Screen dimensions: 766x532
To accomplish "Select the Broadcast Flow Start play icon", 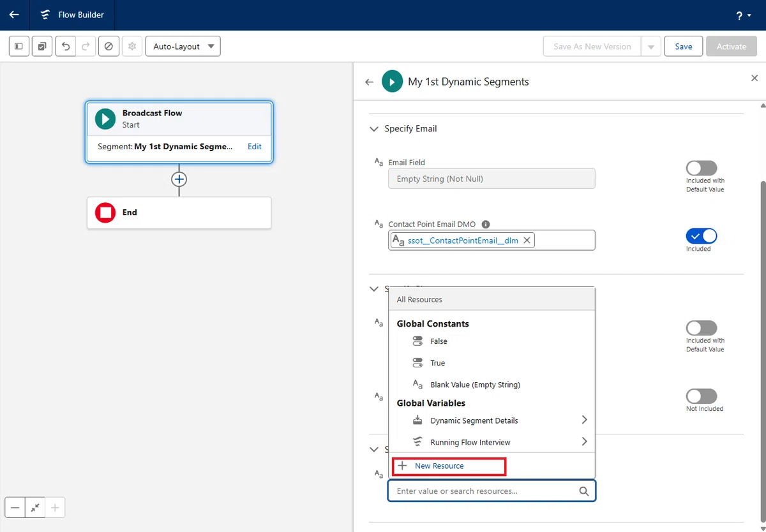I will pyautogui.click(x=105, y=119).
